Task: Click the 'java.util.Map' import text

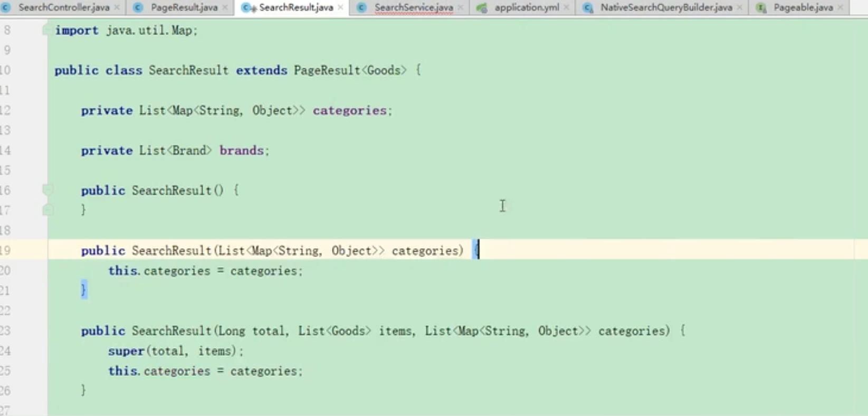Action: 150,31
